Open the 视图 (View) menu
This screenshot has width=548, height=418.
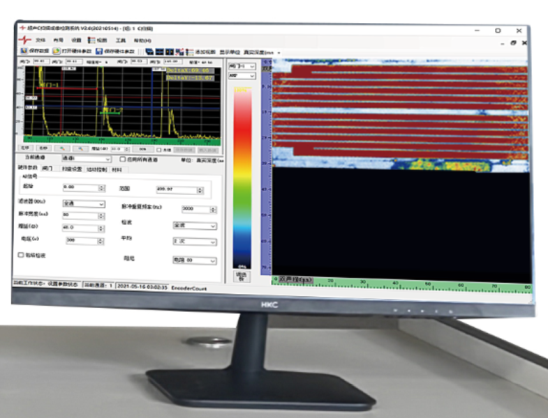[102, 40]
